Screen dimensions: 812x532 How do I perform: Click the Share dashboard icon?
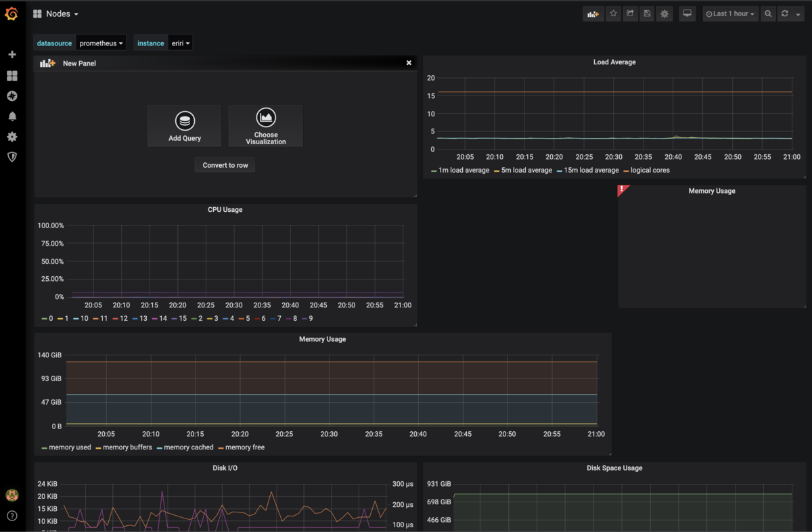coord(630,14)
